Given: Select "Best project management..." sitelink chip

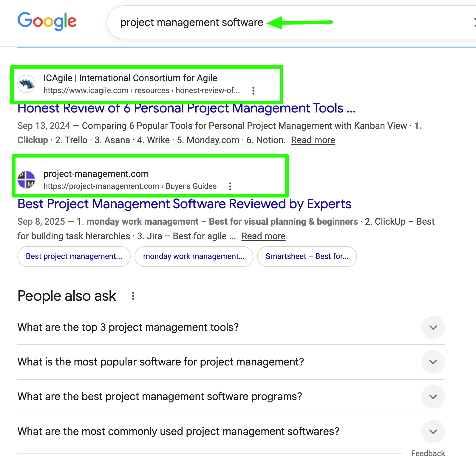Looking at the screenshot, I should pyautogui.click(x=74, y=256).
